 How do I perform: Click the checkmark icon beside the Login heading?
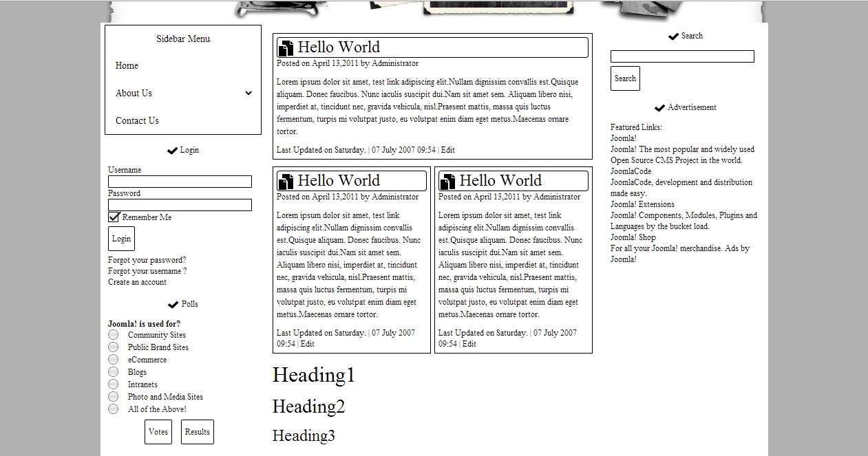172,151
